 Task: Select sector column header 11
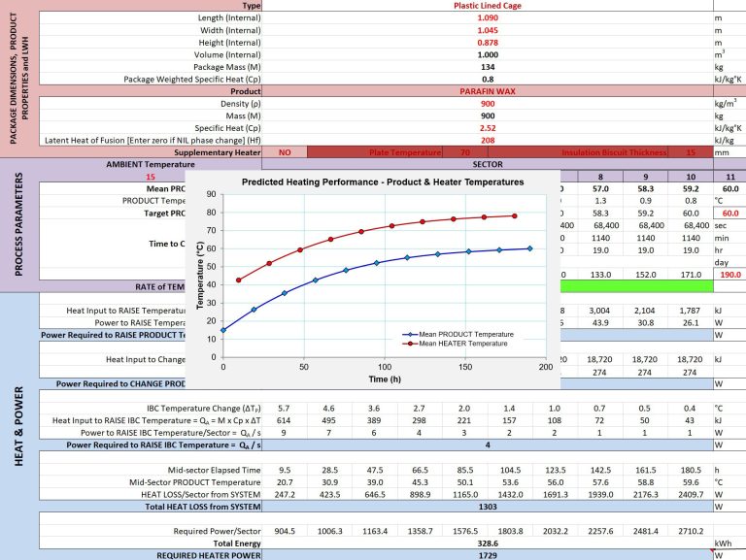pyautogui.click(x=730, y=177)
